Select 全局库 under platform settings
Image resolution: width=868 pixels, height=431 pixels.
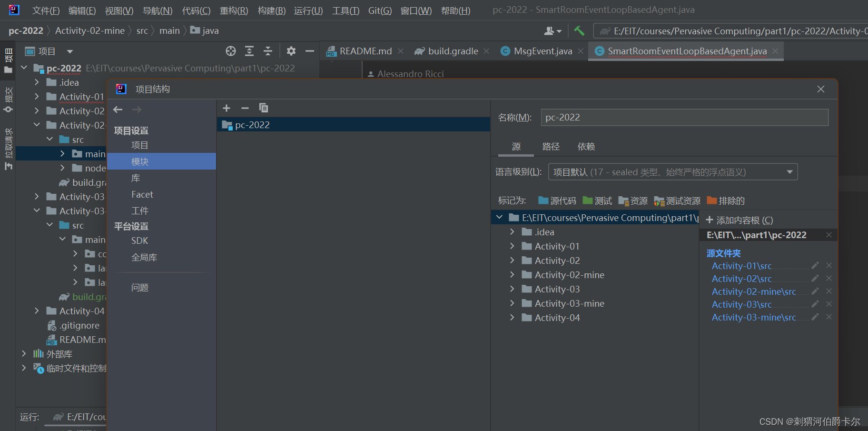[144, 258]
